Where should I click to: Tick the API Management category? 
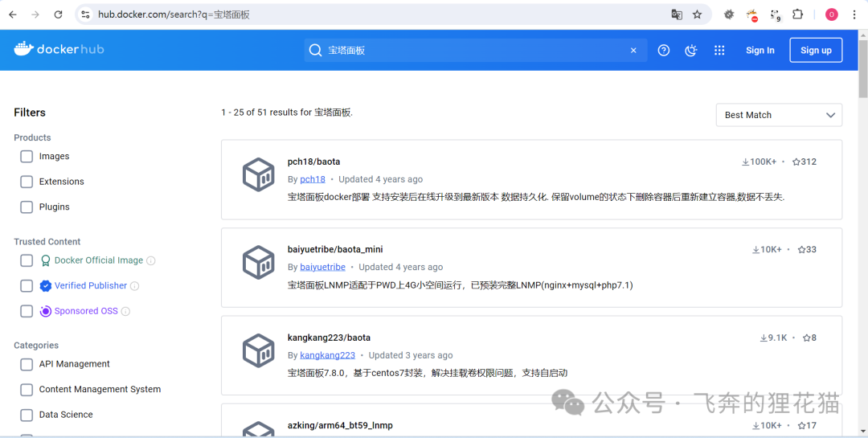click(27, 364)
